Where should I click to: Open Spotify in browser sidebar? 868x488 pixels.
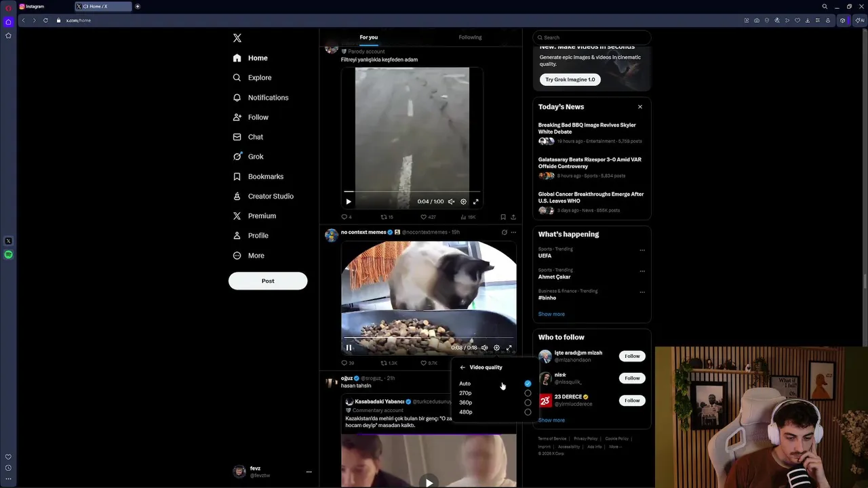(x=8, y=255)
